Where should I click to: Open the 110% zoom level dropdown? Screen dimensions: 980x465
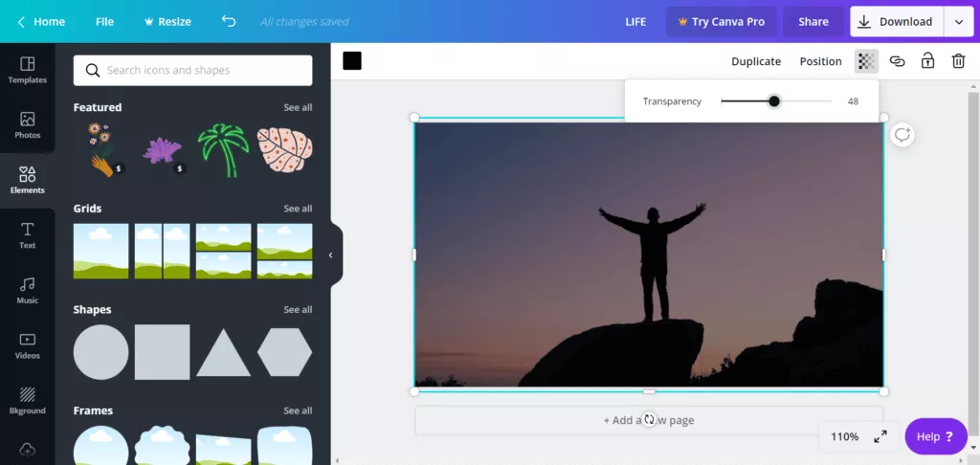pyautogui.click(x=844, y=436)
